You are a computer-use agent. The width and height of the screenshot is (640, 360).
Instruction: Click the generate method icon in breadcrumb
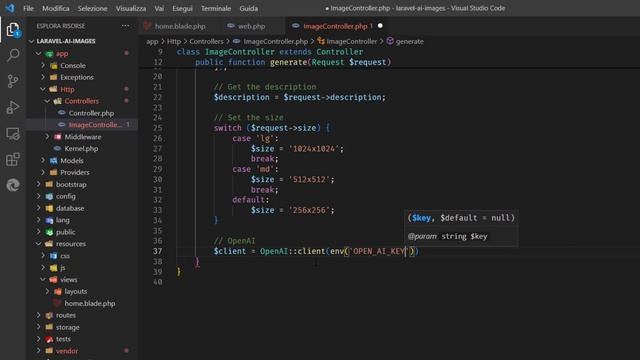point(390,41)
